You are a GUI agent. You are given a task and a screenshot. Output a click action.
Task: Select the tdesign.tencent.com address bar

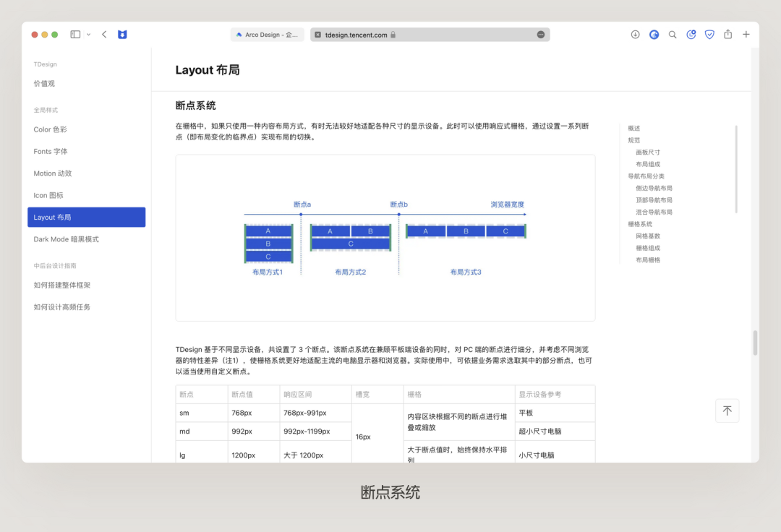tap(430, 35)
